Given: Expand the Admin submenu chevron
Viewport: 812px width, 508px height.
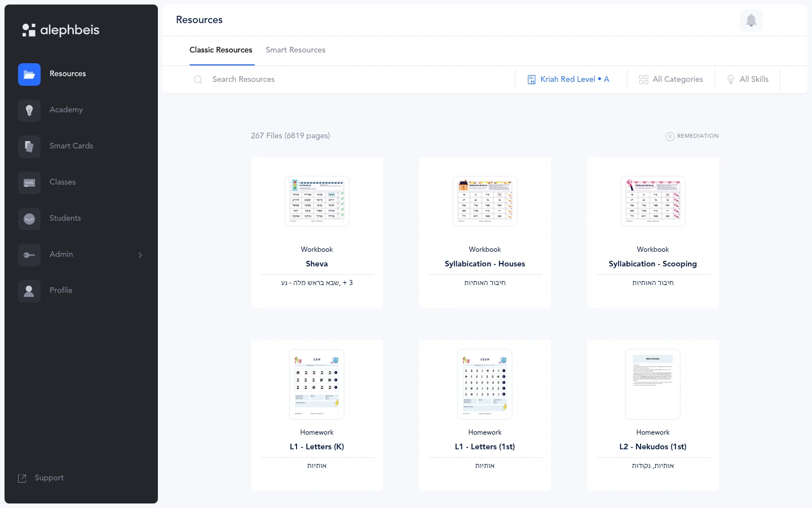Looking at the screenshot, I should coord(140,255).
